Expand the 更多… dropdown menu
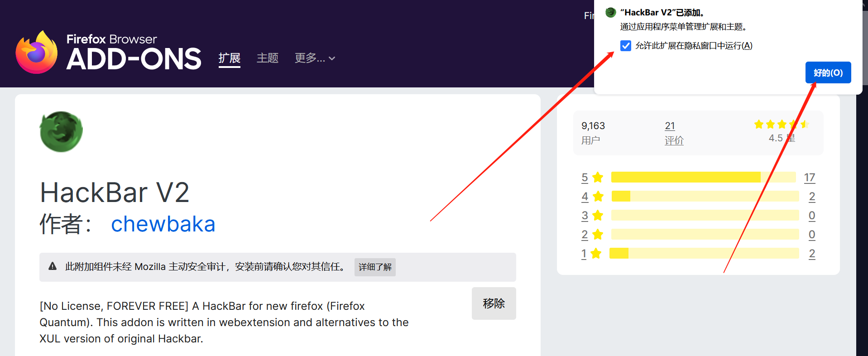868x356 pixels. [x=315, y=58]
